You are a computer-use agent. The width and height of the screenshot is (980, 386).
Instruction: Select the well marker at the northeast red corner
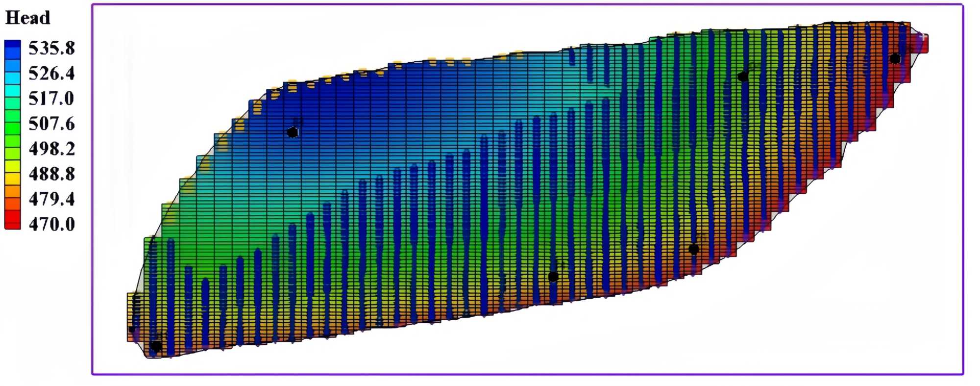pyautogui.click(x=895, y=59)
